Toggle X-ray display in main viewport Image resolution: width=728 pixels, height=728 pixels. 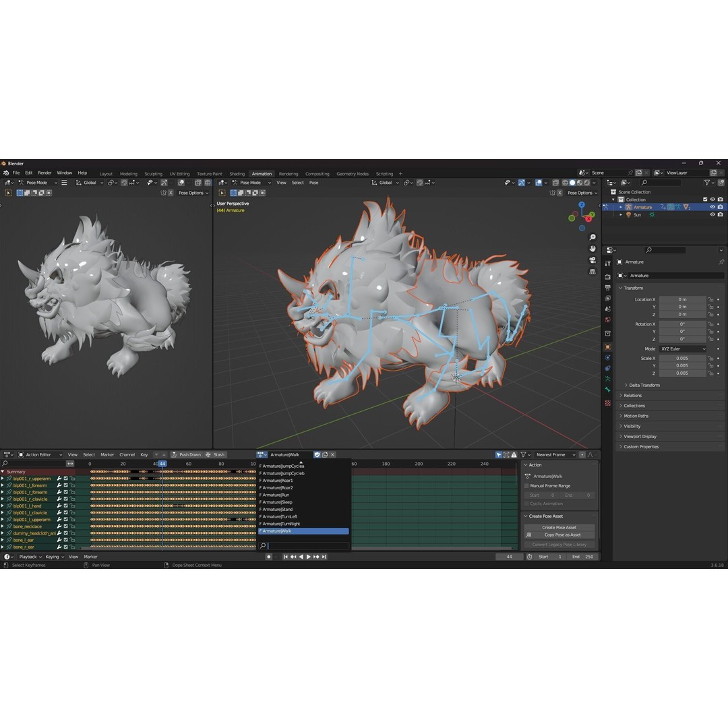pyautogui.click(x=555, y=183)
